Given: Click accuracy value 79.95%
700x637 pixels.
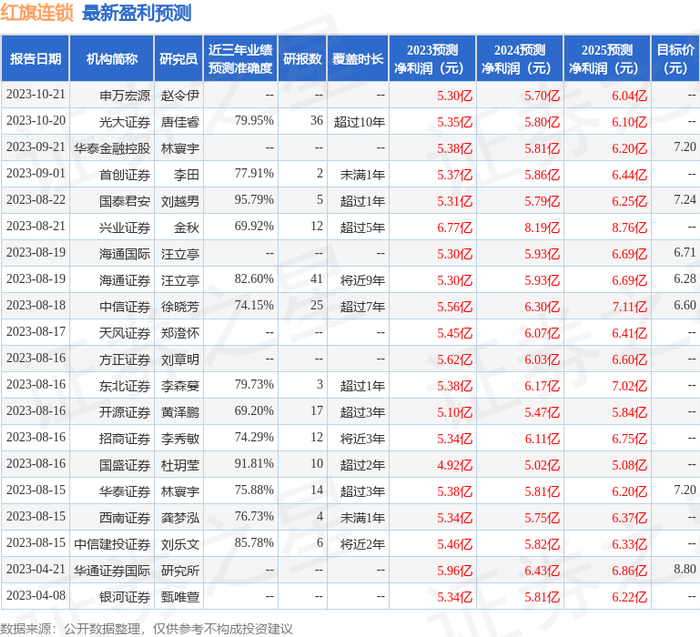Looking at the screenshot, I should [254, 121].
